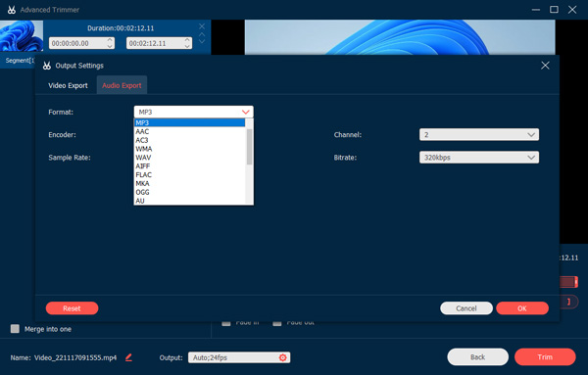Screen dimensions: 588x375
Task: Move segment up with the up arrow icon
Action: (202, 34)
